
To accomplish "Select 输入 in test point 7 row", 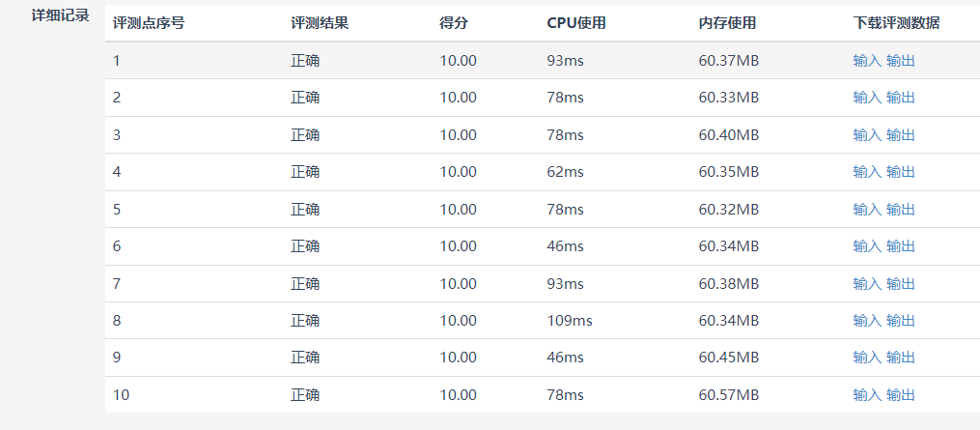I will click(867, 284).
